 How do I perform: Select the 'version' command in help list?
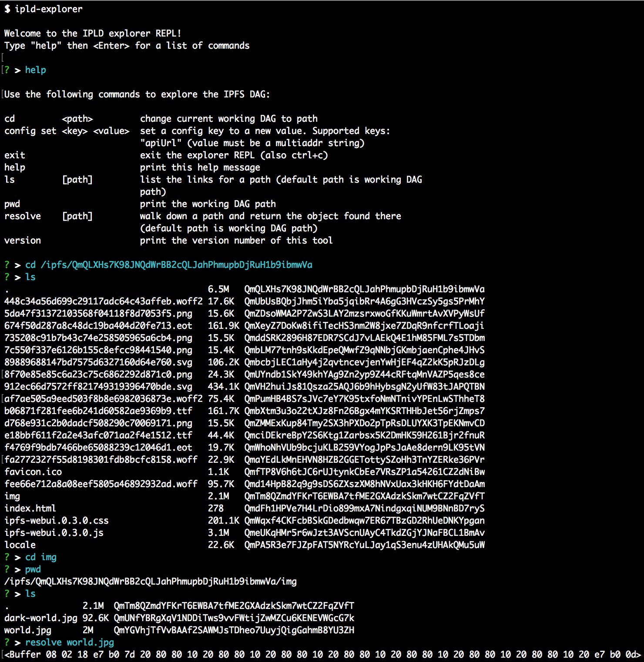point(23,241)
